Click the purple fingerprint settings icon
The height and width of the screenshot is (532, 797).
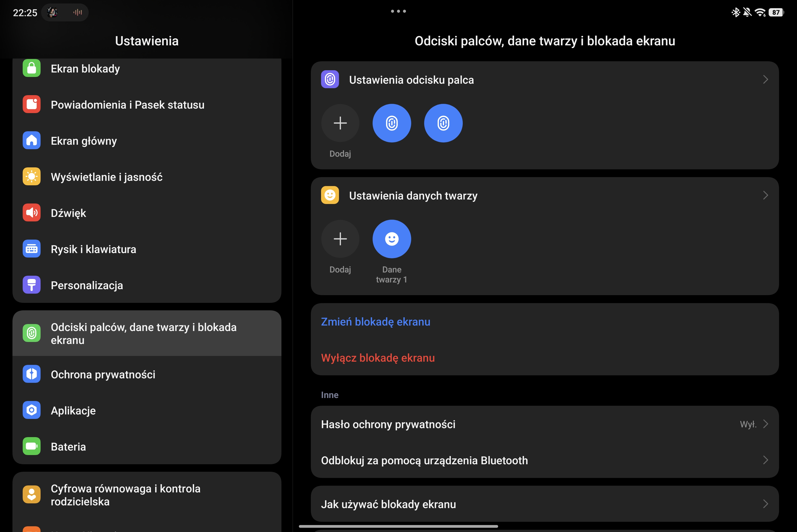(330, 79)
